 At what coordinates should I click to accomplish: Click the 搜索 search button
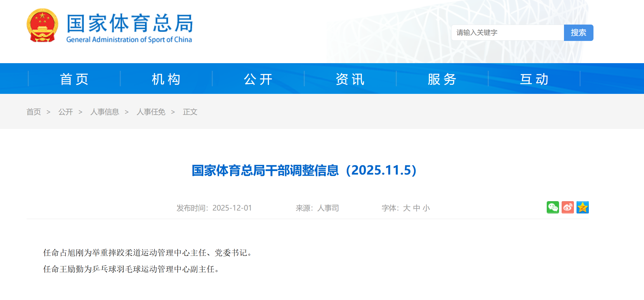[x=578, y=33]
